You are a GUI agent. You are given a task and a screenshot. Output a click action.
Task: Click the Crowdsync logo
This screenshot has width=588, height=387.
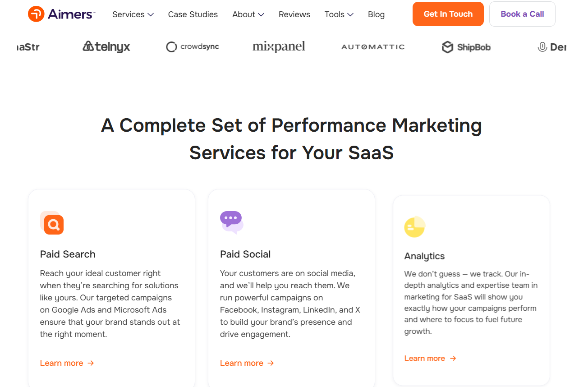[x=192, y=46]
